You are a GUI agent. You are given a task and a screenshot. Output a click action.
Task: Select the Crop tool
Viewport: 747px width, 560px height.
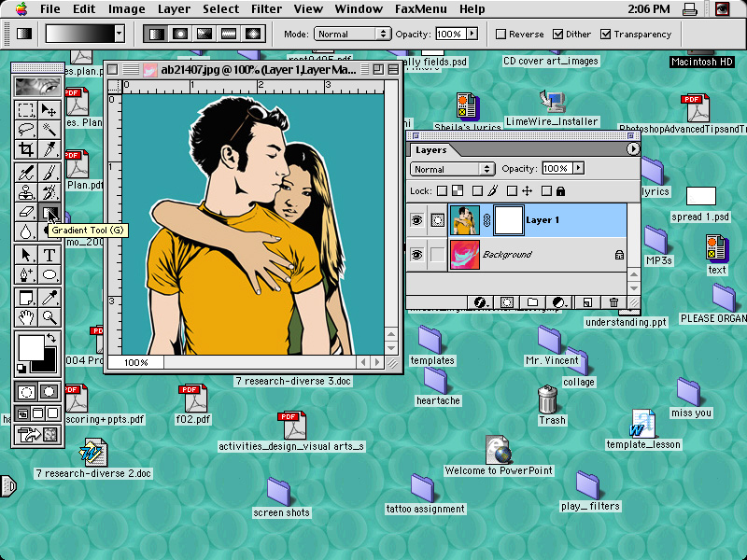pyautogui.click(x=26, y=148)
